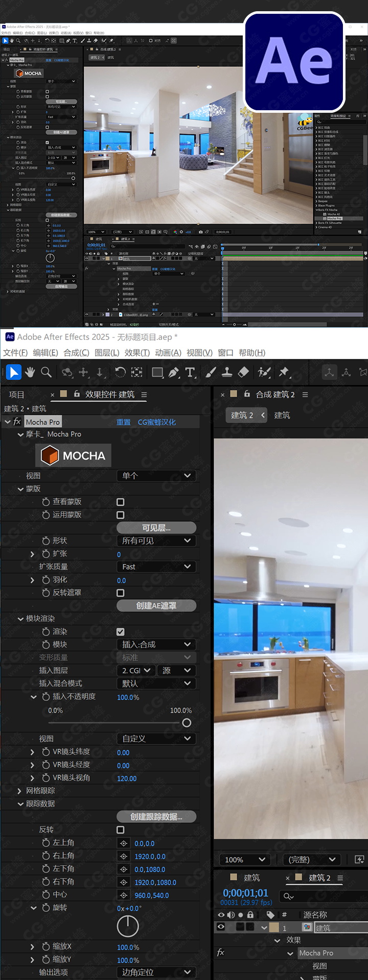Viewport: 368px width, 980px height.
Task: Click the 重置 link beside Mocha Pro
Action: pyautogui.click(x=124, y=422)
